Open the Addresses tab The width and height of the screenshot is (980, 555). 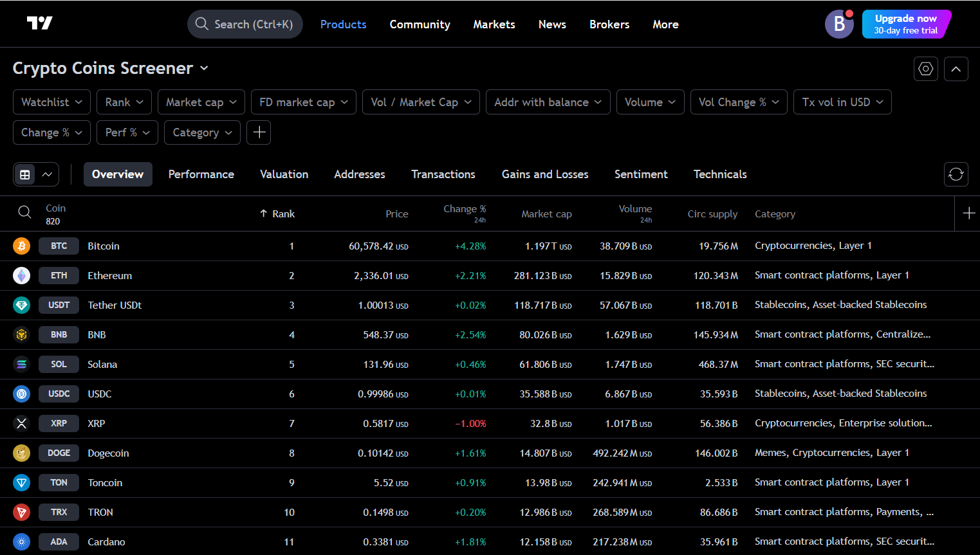(360, 174)
